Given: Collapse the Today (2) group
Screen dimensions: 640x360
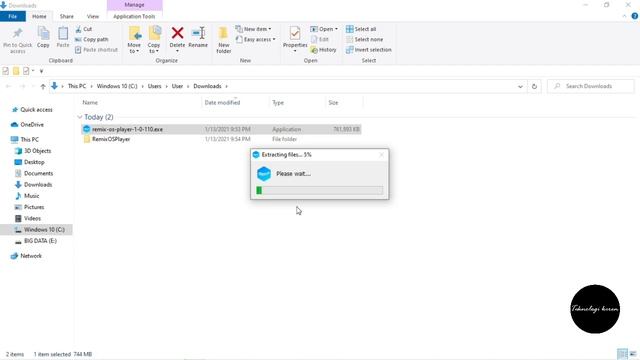Looking at the screenshot, I should pyautogui.click(x=80, y=117).
